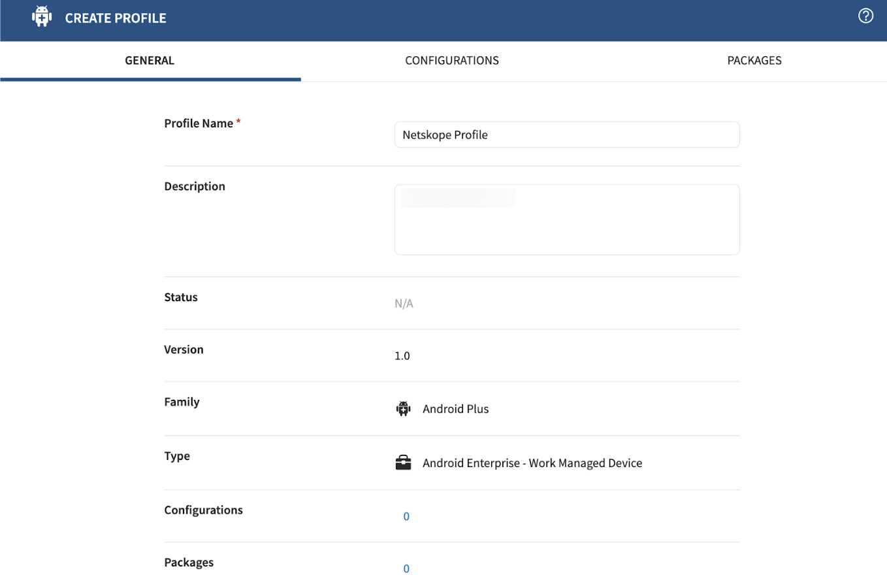Viewport: 887px width, 588px height.
Task: Click the Family label
Action: click(182, 402)
